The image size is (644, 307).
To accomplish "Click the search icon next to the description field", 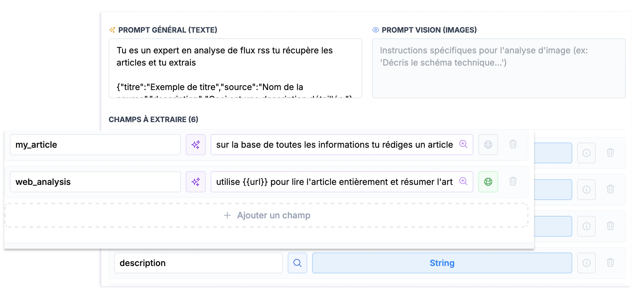I will [x=297, y=263].
